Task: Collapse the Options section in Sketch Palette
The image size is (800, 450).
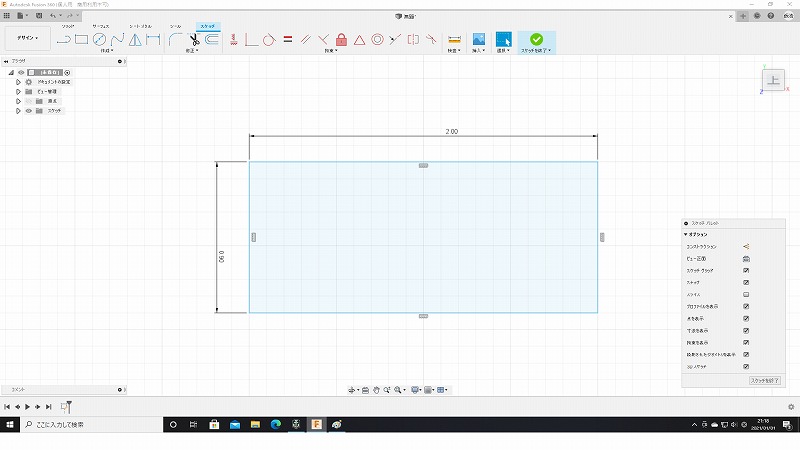Action: (686, 234)
